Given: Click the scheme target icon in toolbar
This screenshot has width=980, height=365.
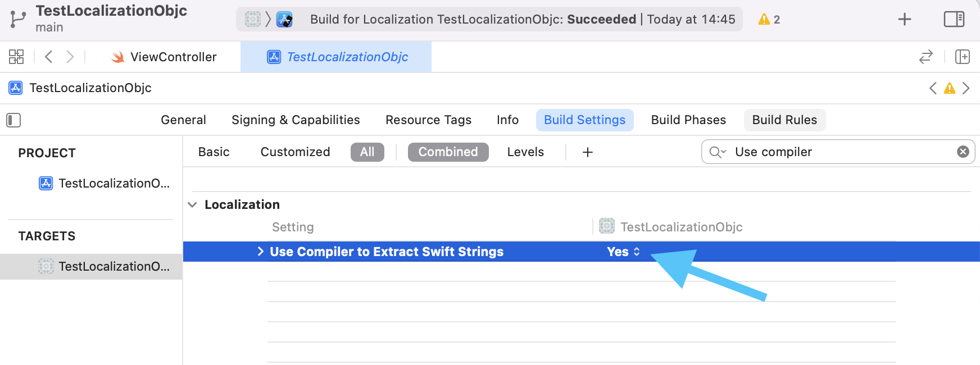Looking at the screenshot, I should (253, 19).
